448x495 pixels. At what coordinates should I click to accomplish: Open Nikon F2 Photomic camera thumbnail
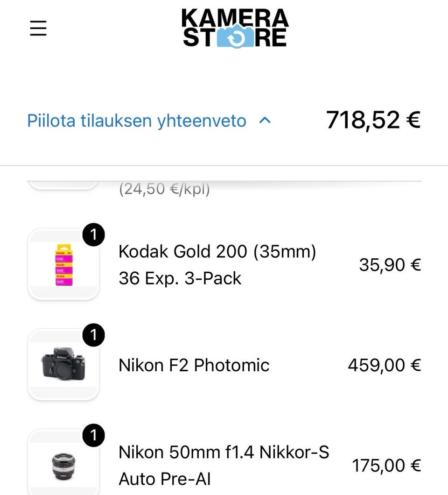[63, 365]
